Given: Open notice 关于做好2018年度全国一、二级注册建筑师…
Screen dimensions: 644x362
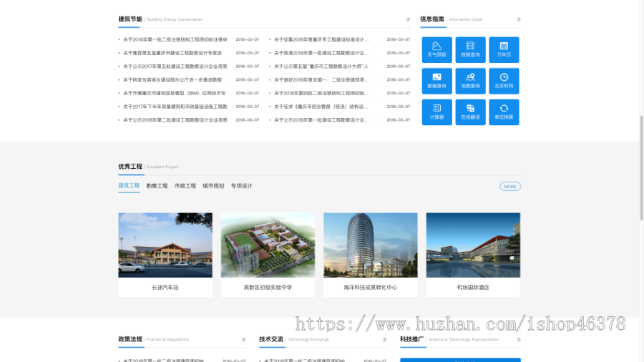Looking at the screenshot, I should [x=321, y=79].
